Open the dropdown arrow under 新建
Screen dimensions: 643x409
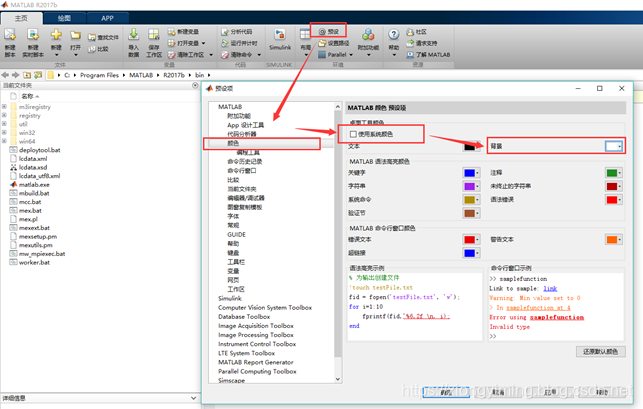tap(57, 55)
